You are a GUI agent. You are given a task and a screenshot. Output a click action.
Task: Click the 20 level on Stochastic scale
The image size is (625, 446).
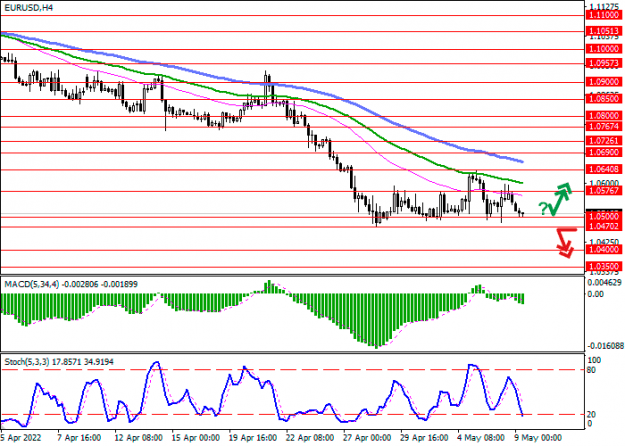click(592, 415)
